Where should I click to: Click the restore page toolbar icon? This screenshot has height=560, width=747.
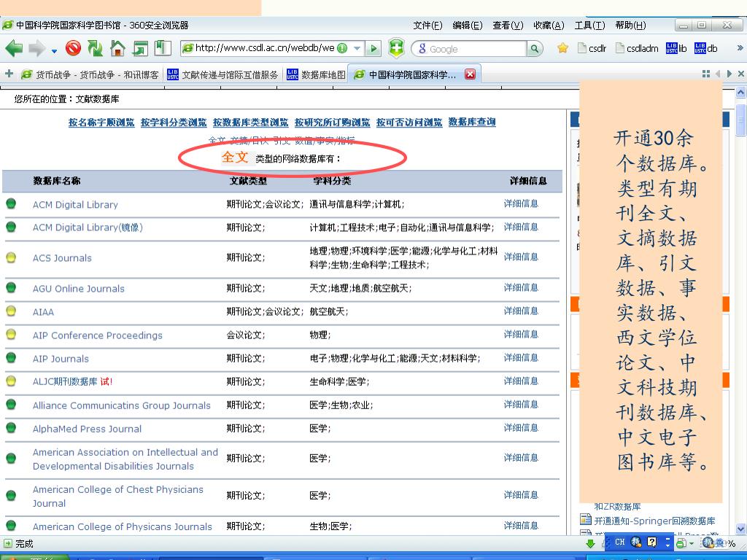coord(140,48)
